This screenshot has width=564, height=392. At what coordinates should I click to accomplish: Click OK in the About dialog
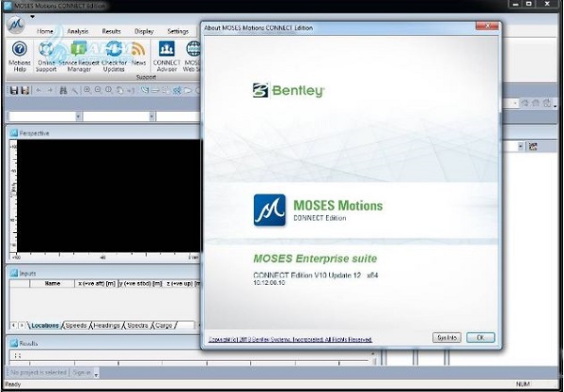tap(480, 337)
